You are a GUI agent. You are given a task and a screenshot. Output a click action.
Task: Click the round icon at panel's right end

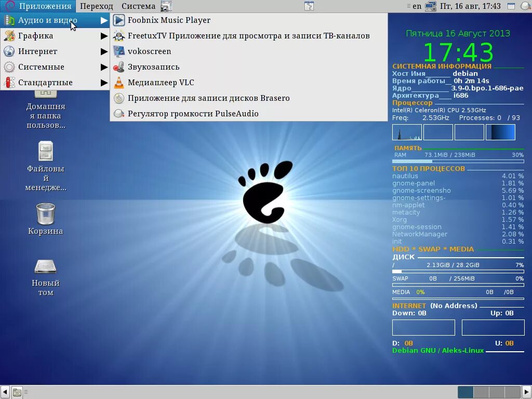[525, 6]
